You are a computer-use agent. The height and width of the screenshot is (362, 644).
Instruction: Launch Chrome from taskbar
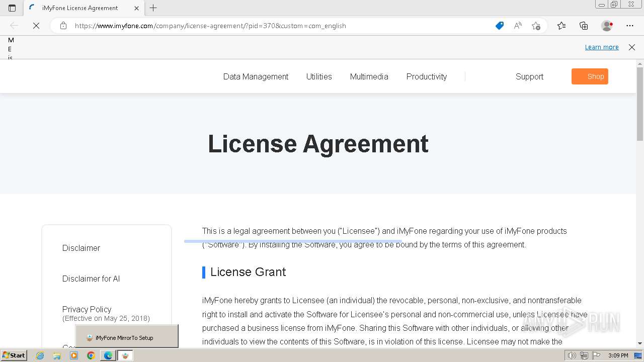pyautogui.click(x=91, y=355)
